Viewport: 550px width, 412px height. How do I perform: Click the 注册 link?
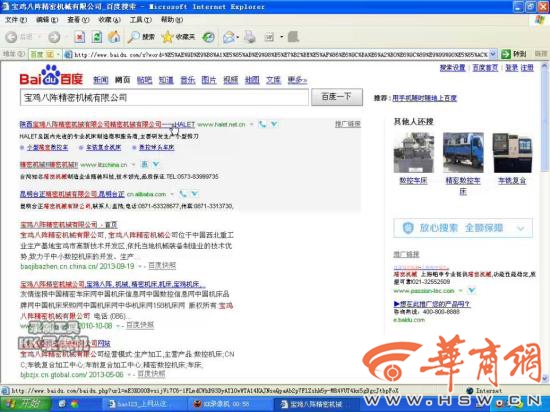pyautogui.click(x=527, y=68)
